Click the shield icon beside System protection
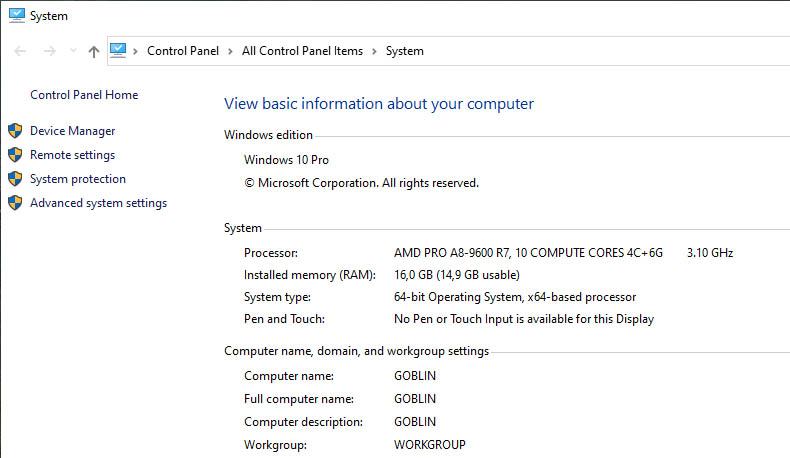The height and width of the screenshot is (458, 790). (15, 179)
